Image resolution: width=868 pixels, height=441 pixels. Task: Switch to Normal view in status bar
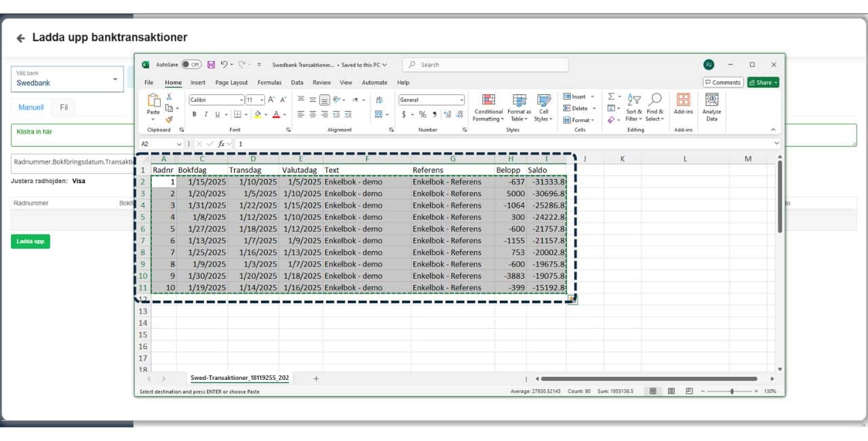pyautogui.click(x=653, y=391)
